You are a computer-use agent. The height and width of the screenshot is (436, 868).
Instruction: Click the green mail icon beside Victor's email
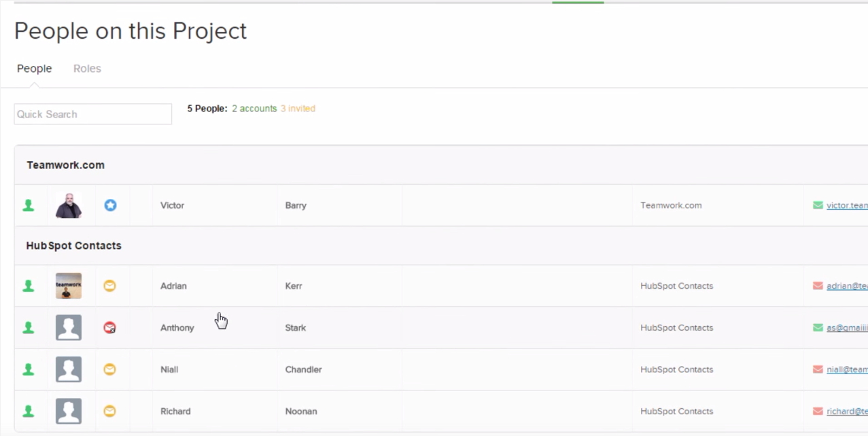pyautogui.click(x=818, y=205)
